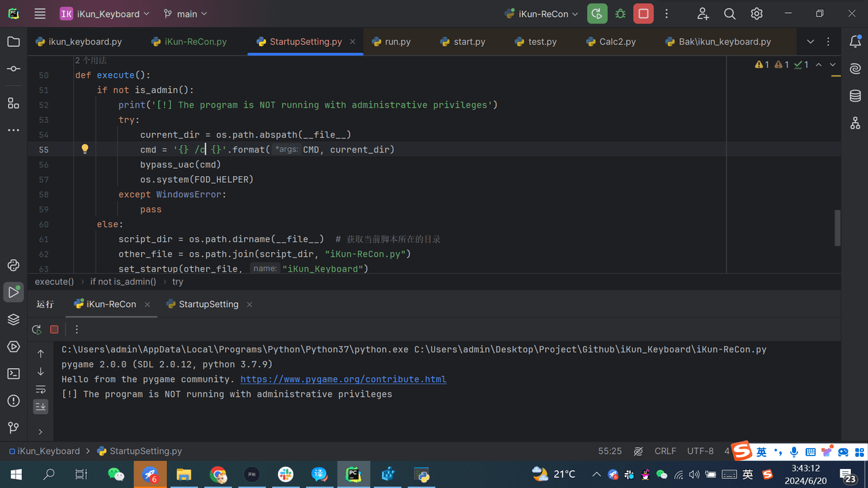868x488 pixels.
Task: Toggle soft-wrap in the run console
Action: [41, 389]
